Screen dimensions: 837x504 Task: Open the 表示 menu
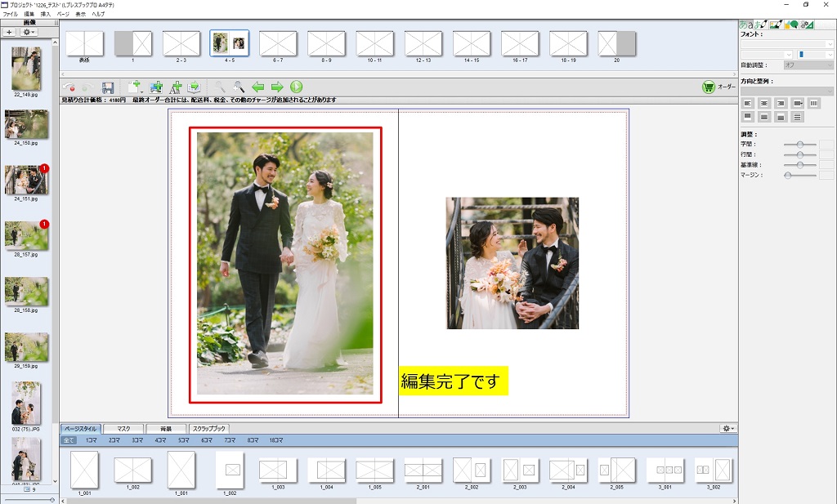click(81, 15)
